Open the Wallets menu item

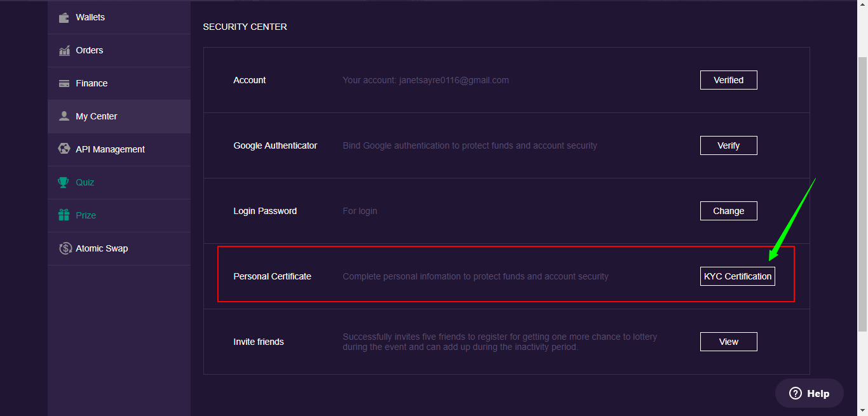click(119, 18)
